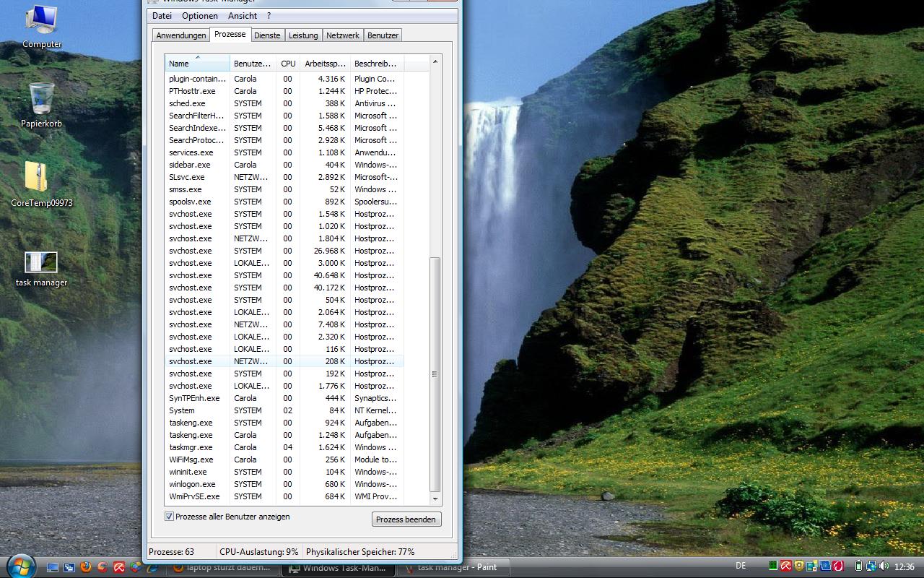Switch to the Netzwerk tab
The height and width of the screenshot is (578, 924).
pos(343,35)
